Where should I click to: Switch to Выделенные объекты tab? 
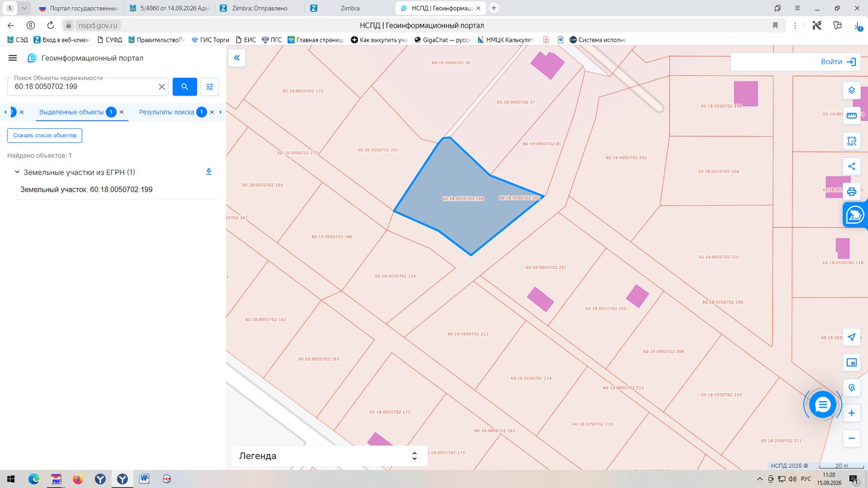(72, 112)
